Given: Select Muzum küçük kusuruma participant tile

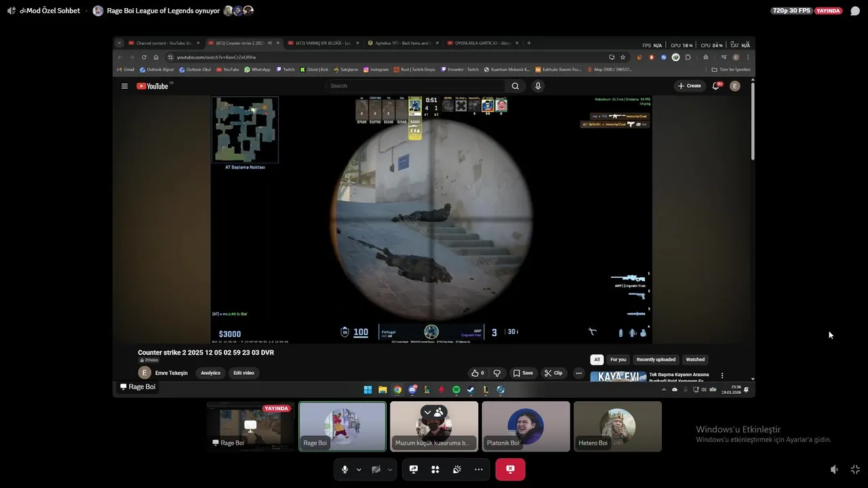Looking at the screenshot, I should [x=434, y=426].
